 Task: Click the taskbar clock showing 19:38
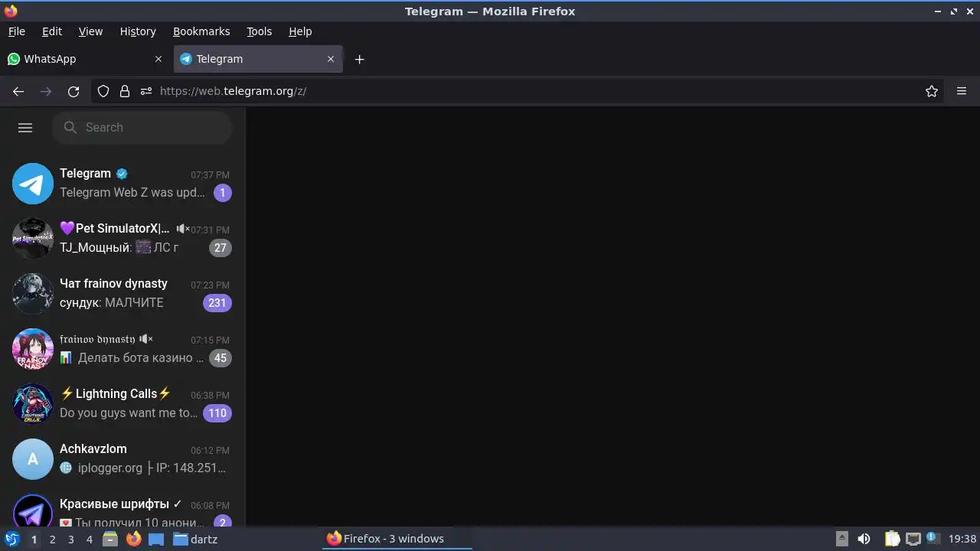[x=962, y=539]
